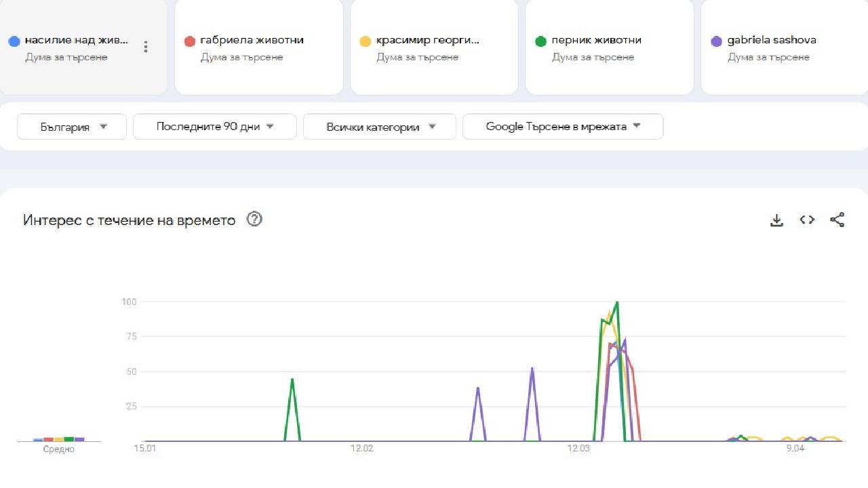Viewport: 868px width, 488px height.
Task: Click the blue dot on the 'насилие над жив...' card
Action: tap(15, 41)
